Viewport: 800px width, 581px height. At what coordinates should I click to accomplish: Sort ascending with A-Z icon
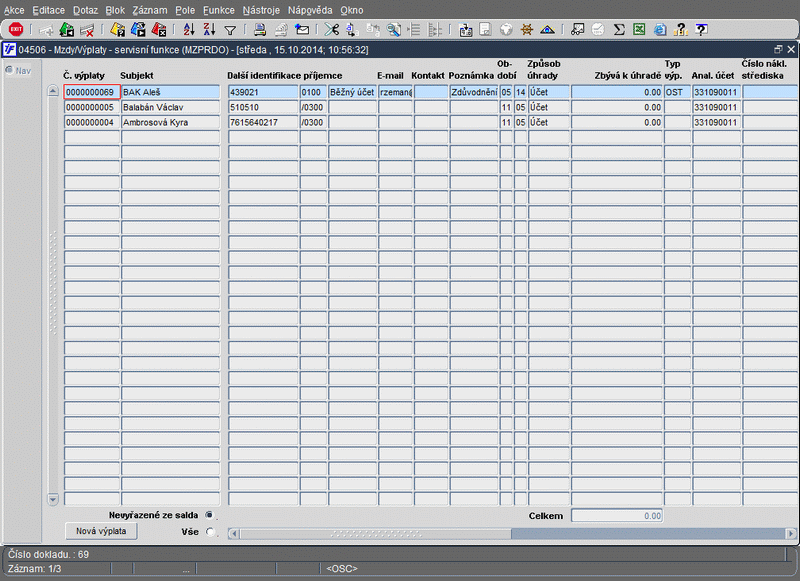[189, 30]
